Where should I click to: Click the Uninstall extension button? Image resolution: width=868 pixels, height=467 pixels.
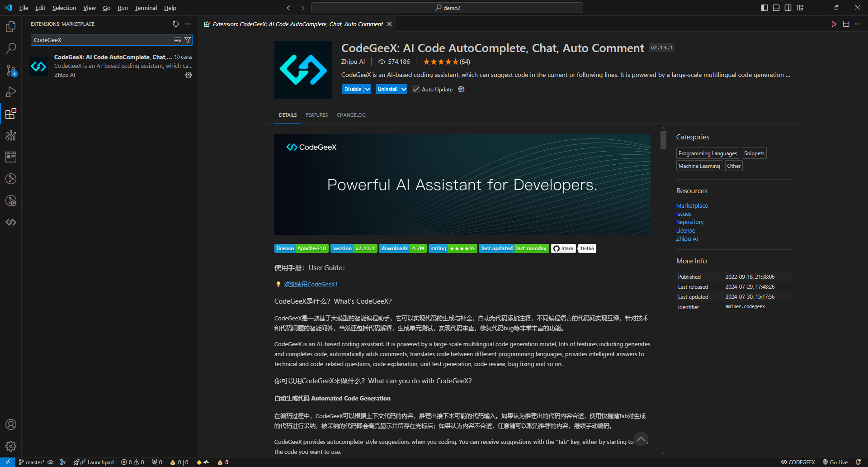coord(387,89)
